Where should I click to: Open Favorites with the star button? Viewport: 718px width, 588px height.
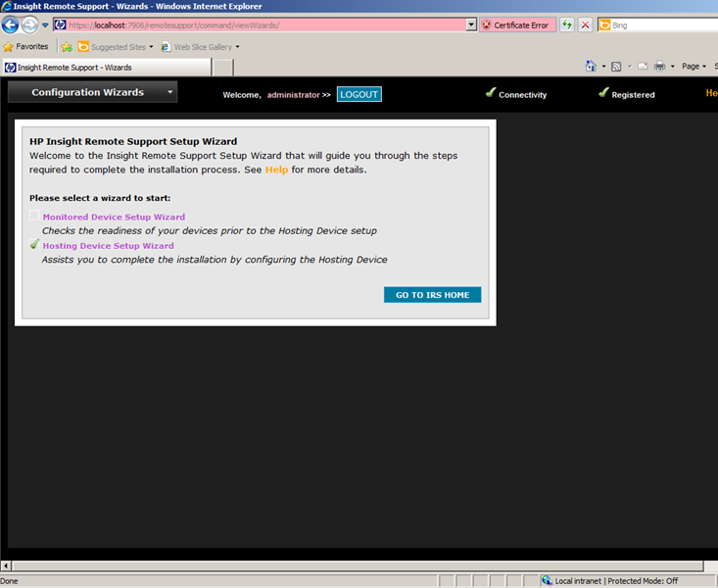25,47
